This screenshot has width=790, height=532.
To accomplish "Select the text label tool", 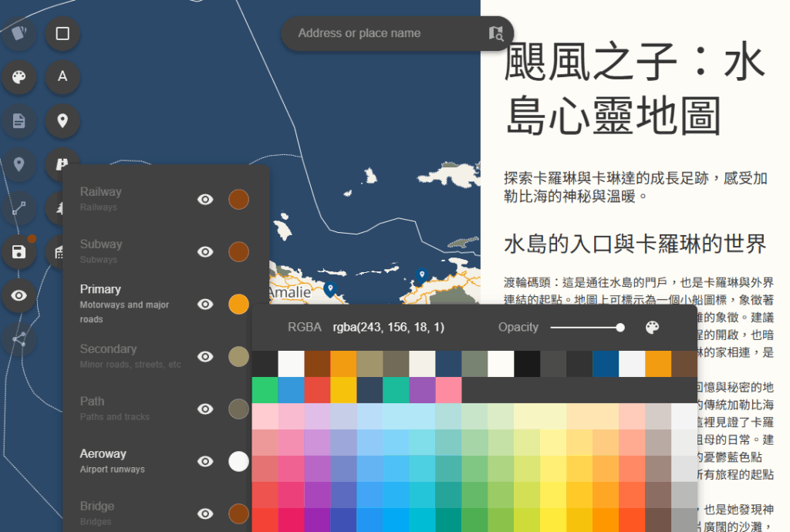I will (62, 76).
